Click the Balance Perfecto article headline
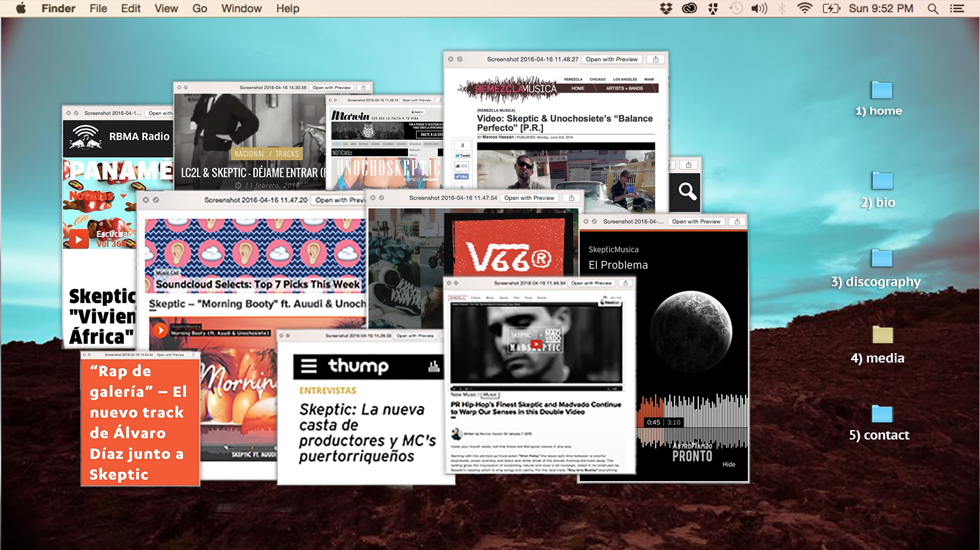 (565, 123)
